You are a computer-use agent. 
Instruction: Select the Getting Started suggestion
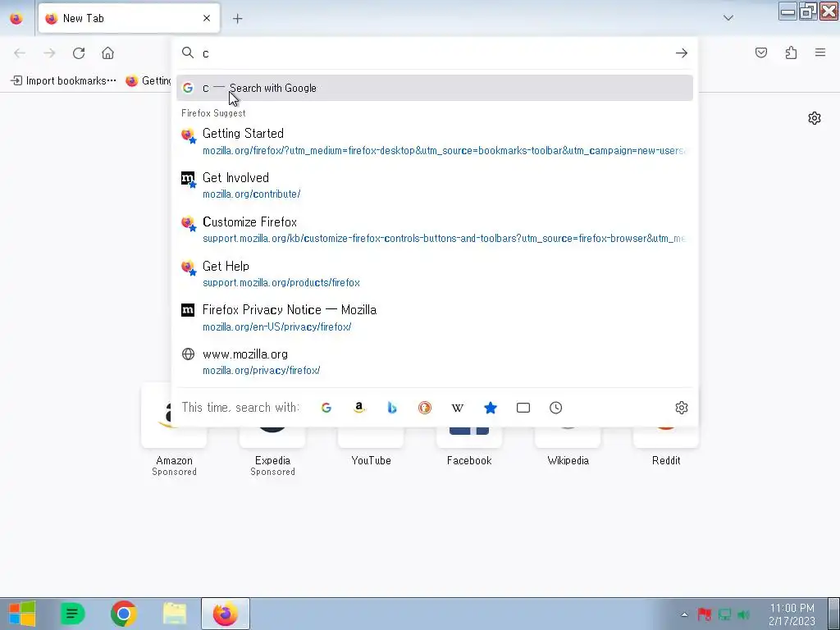tap(435, 141)
